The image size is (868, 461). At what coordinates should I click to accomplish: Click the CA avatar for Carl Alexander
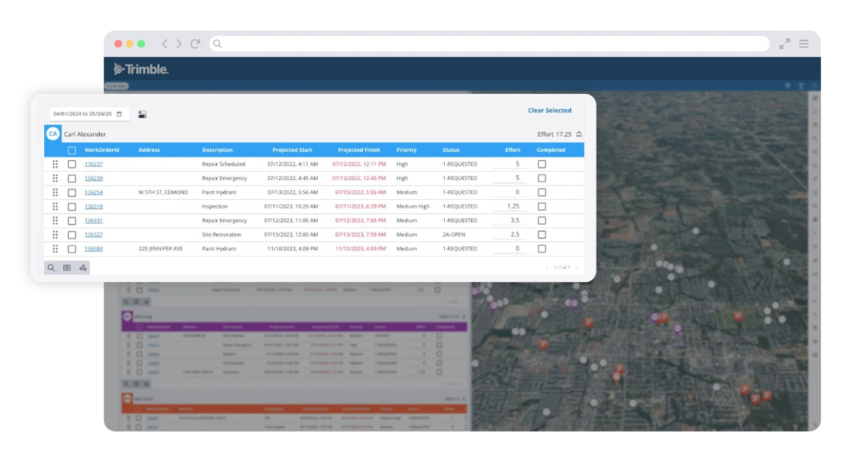point(53,134)
